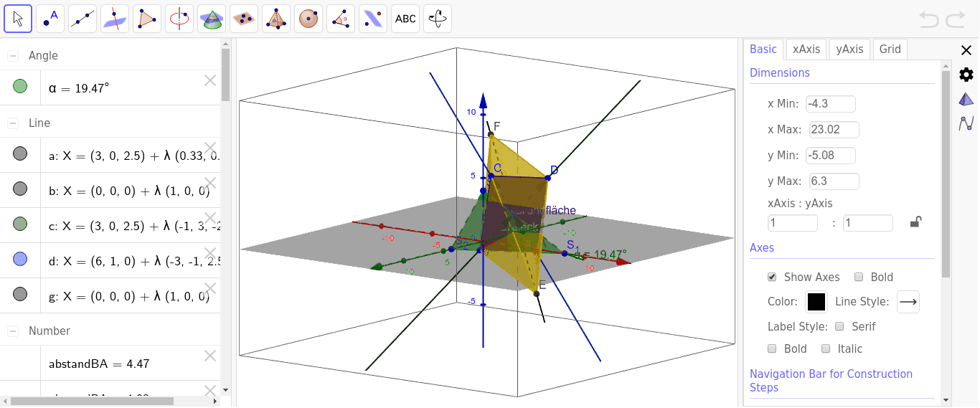
Task: Toggle visibility of angle α
Action: pyautogui.click(x=20, y=87)
